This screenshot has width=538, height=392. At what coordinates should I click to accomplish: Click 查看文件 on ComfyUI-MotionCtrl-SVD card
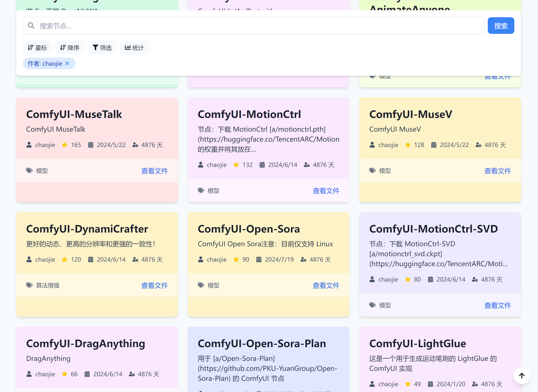[x=498, y=305]
